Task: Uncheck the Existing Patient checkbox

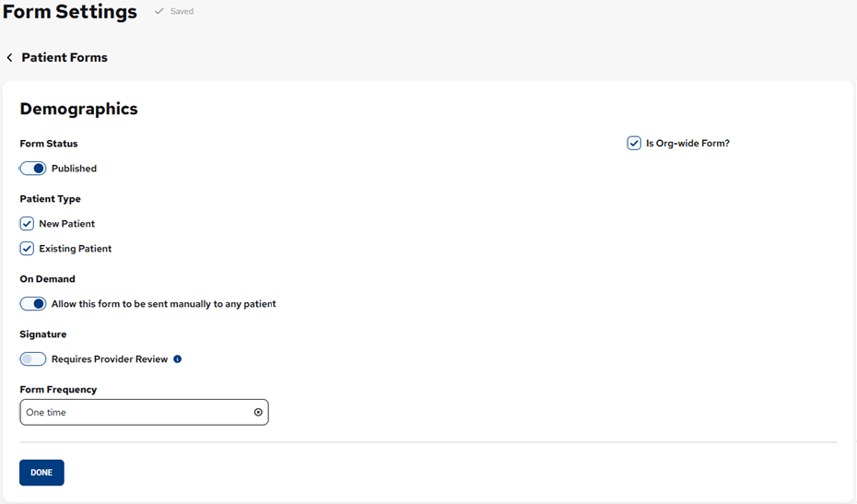Action: [27, 249]
